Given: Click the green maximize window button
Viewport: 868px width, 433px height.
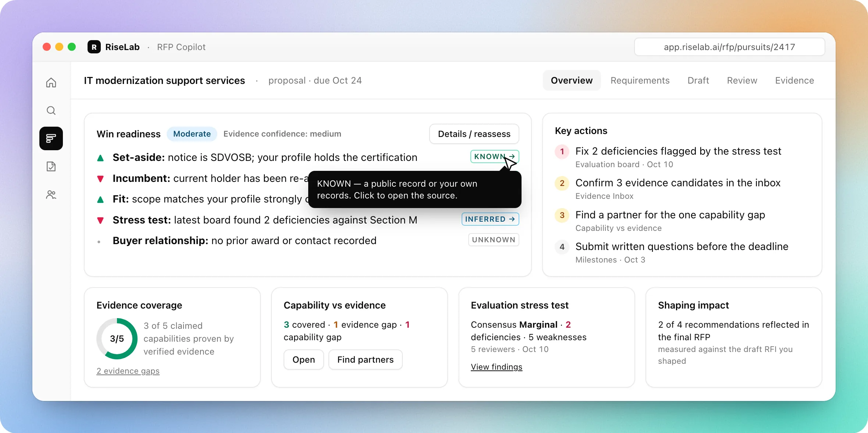Looking at the screenshot, I should click(x=72, y=47).
